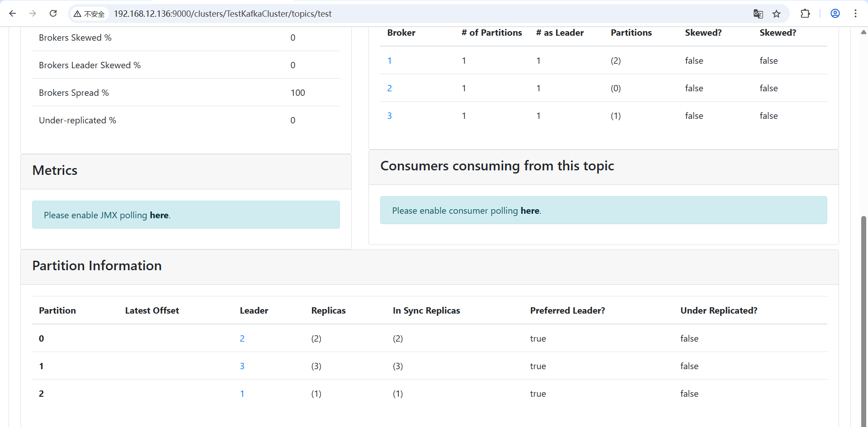The width and height of the screenshot is (868, 427).
Task: Open broker 2 link in broker table
Action: pos(390,88)
